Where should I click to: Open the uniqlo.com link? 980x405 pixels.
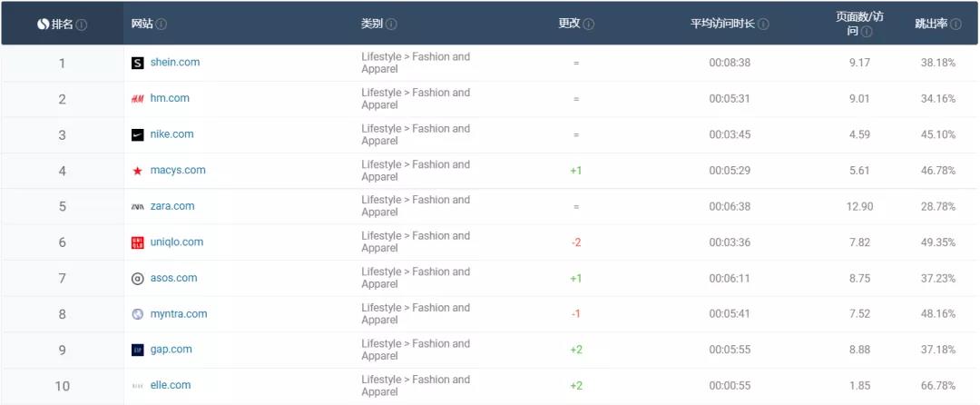coord(176,242)
